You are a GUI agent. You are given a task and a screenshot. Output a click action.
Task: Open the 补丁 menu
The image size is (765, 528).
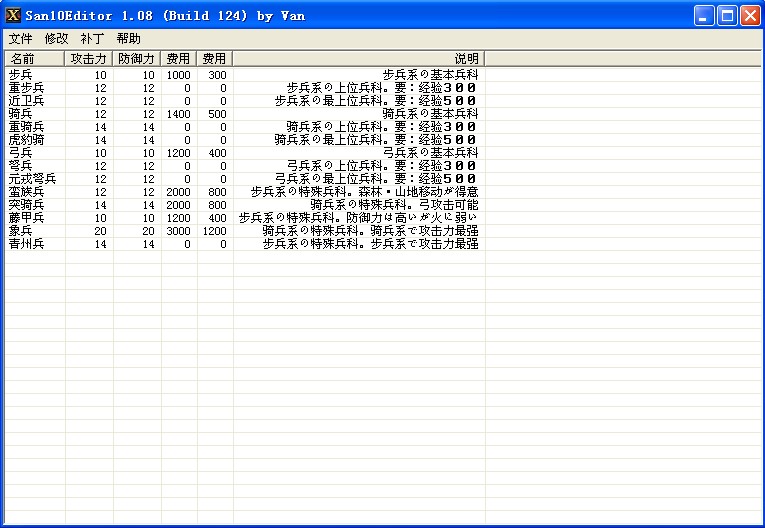pyautogui.click(x=92, y=38)
